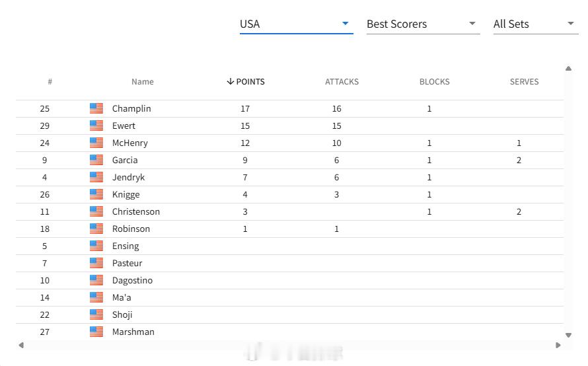
Task: Click the flag icon beside Christenson
Action: pos(96,211)
